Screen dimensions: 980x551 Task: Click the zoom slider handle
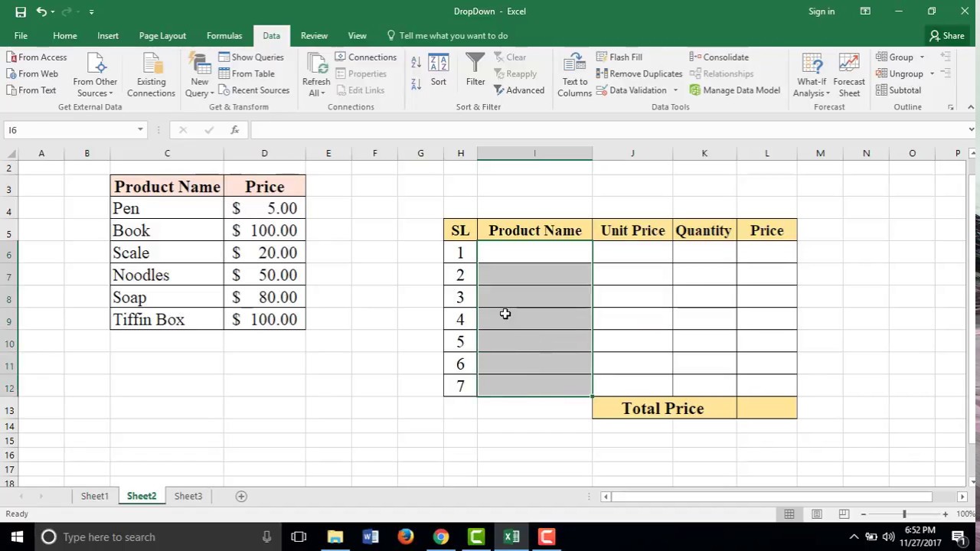[904, 514]
